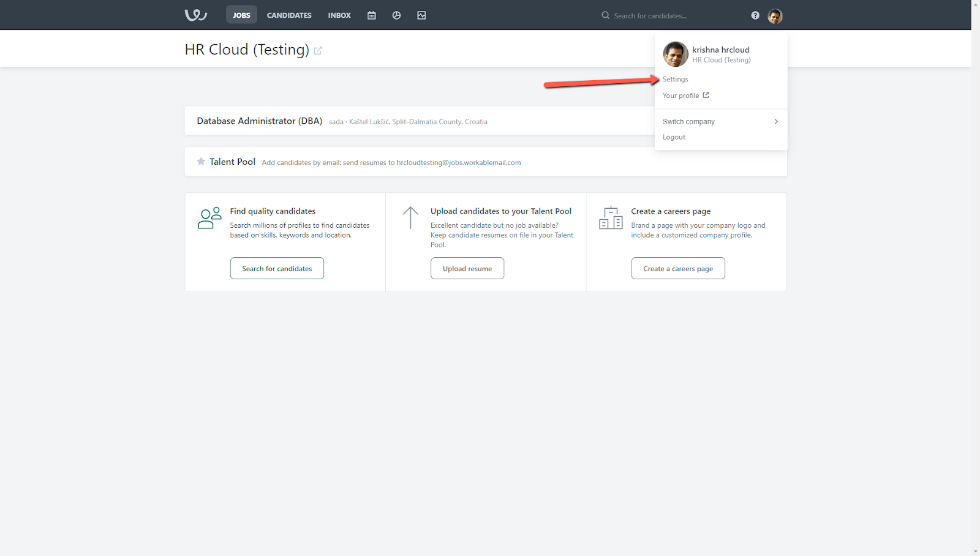Open the reports pie chart icon
980x556 pixels.
(396, 15)
